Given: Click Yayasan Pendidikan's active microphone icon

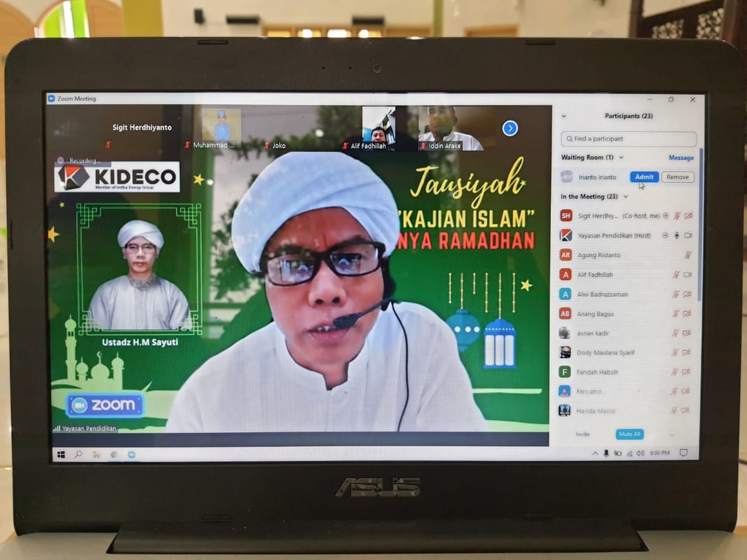Looking at the screenshot, I should (676, 236).
